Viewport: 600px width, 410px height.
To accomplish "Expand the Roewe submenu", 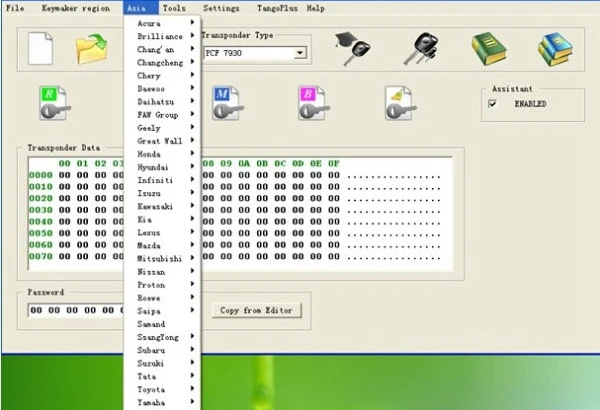I will (162, 298).
